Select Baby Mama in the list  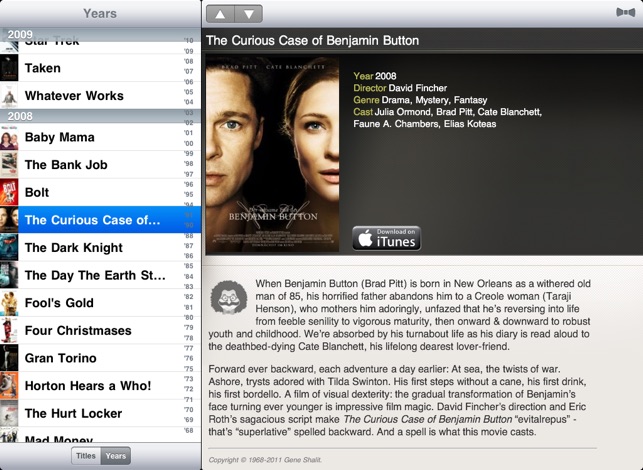pos(100,137)
